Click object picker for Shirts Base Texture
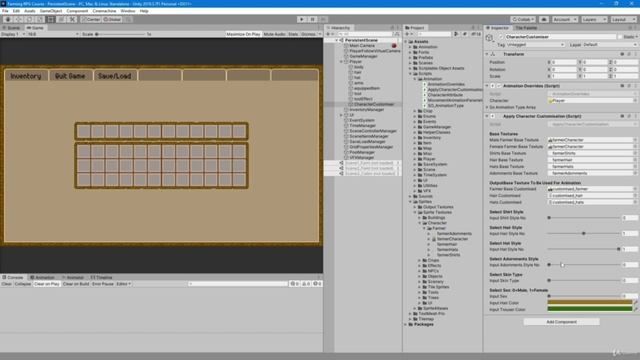This screenshot has width=640, height=360. (635, 153)
